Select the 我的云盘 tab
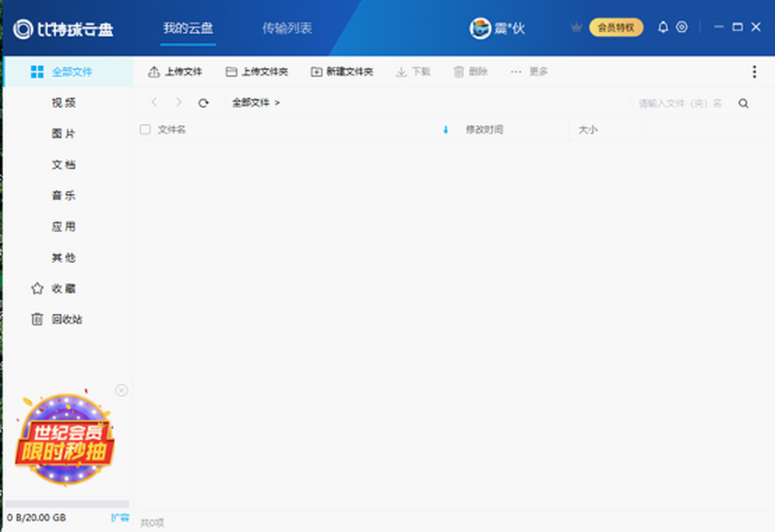 coord(188,28)
